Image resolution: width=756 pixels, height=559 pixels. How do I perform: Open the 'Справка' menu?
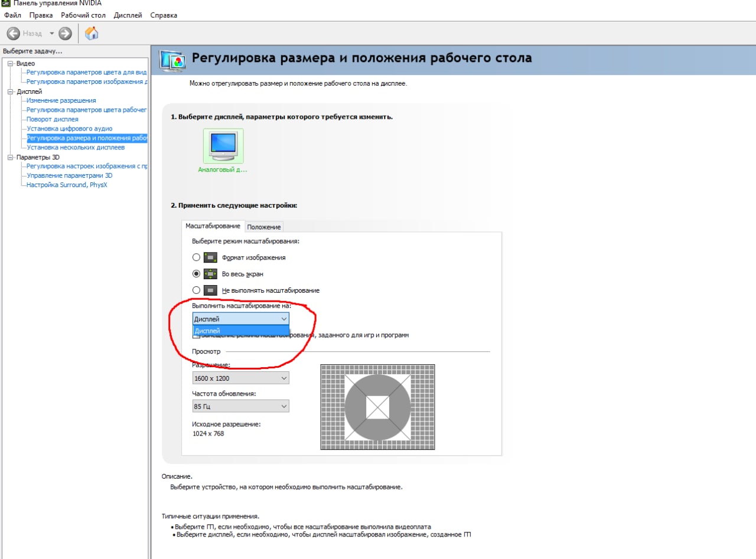(164, 15)
